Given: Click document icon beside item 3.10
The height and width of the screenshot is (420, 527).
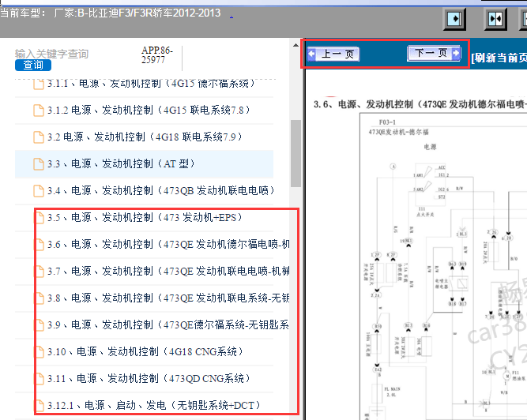Looking at the screenshot, I should point(40,352).
